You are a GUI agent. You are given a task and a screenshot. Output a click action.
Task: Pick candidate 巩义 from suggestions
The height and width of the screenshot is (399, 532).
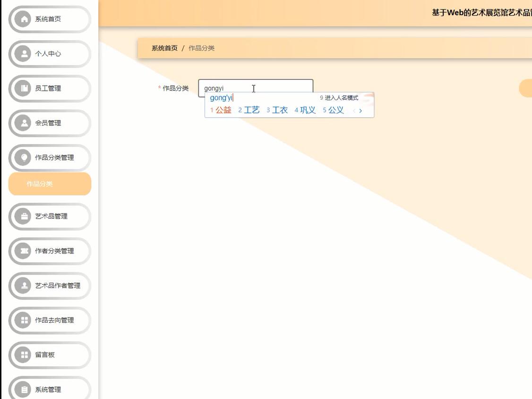[x=308, y=110]
